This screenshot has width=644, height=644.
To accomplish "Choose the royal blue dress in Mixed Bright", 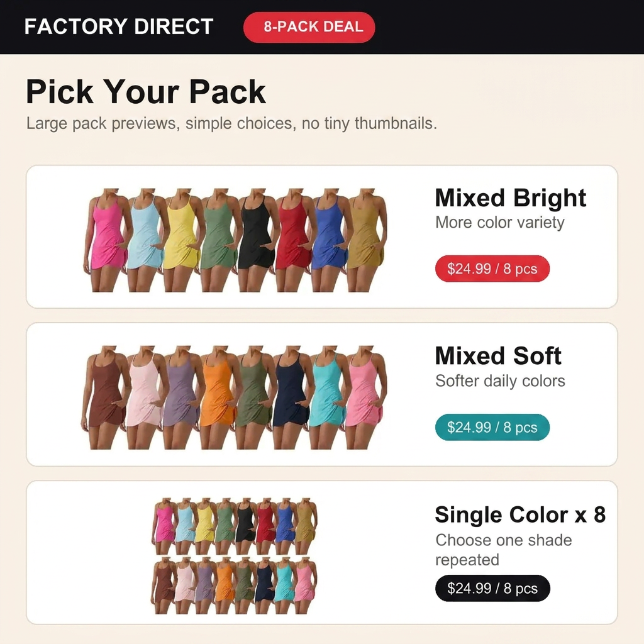I will pos(328,240).
